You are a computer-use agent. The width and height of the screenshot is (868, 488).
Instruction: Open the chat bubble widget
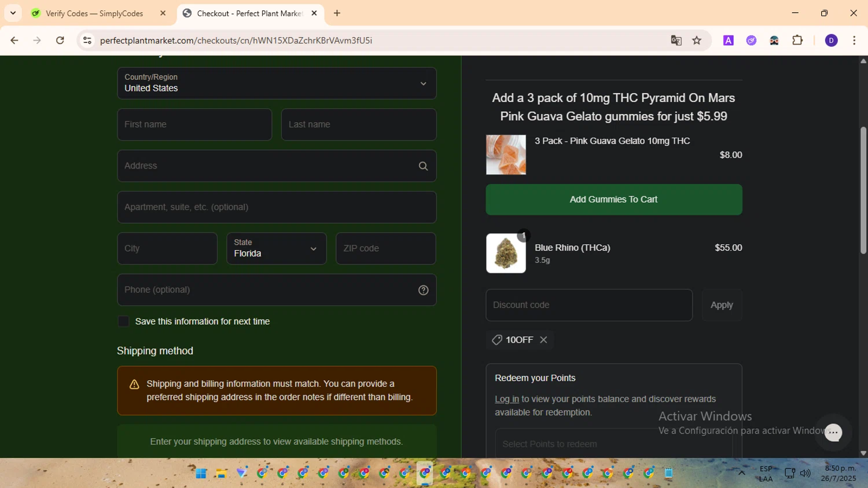pyautogui.click(x=833, y=432)
